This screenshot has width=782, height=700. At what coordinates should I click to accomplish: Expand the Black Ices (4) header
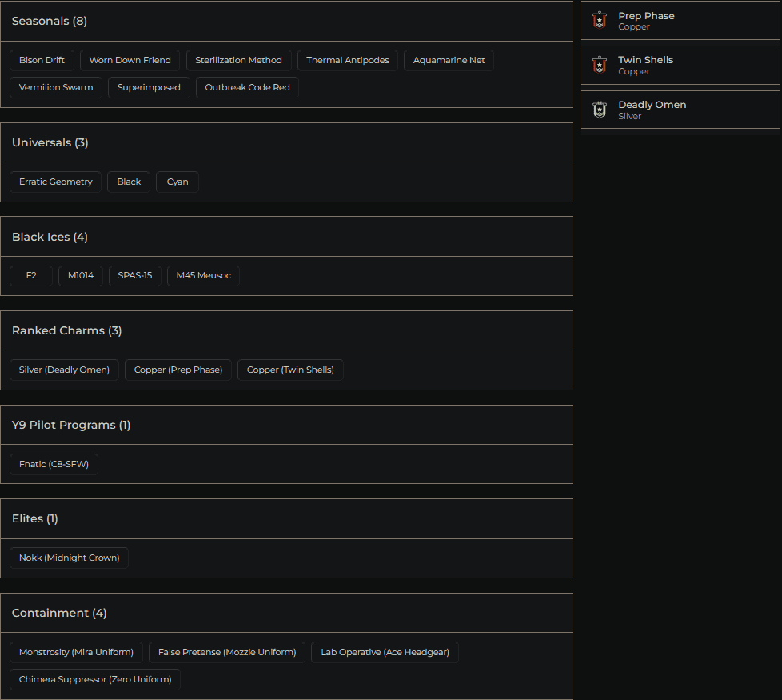(286, 237)
